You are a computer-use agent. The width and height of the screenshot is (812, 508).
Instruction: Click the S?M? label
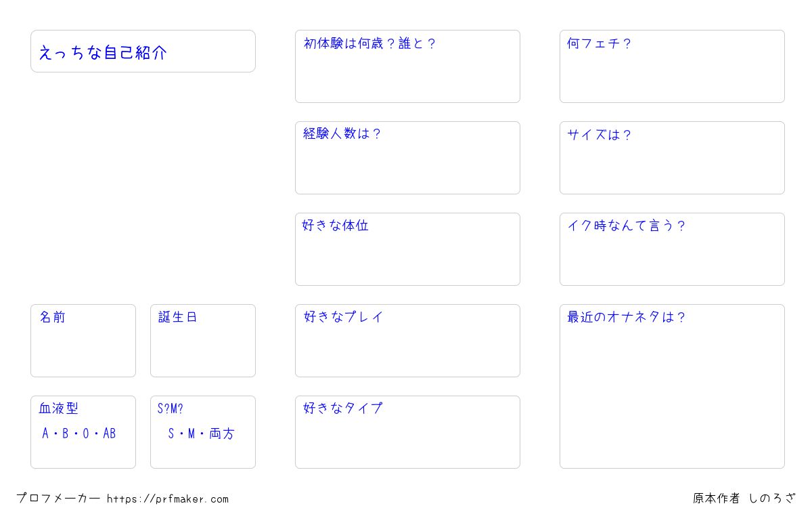point(171,408)
